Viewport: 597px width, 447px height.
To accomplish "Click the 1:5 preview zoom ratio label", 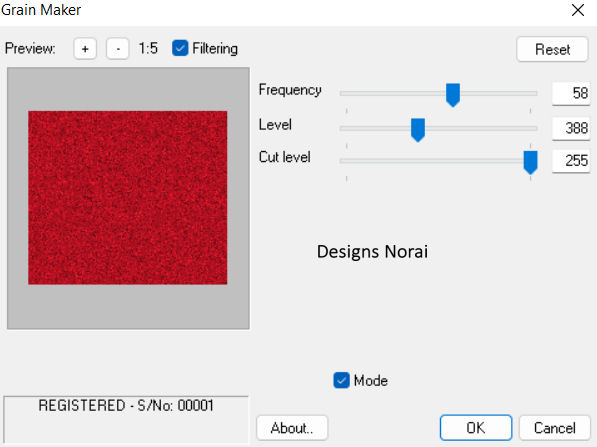I will [x=148, y=48].
